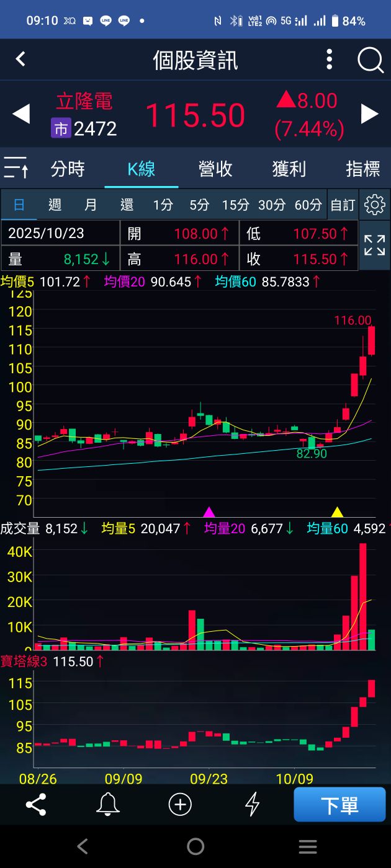
Task: Tap the battery indicator in the status bar
Action: [348, 21]
